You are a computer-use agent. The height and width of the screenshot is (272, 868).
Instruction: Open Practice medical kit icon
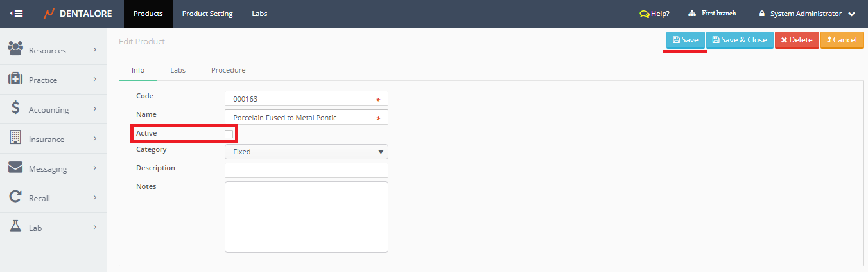(x=15, y=79)
